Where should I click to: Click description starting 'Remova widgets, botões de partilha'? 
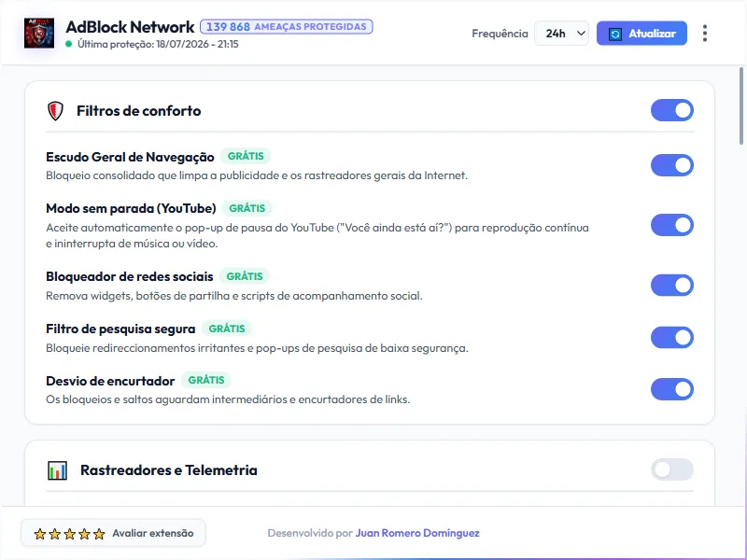234,296
